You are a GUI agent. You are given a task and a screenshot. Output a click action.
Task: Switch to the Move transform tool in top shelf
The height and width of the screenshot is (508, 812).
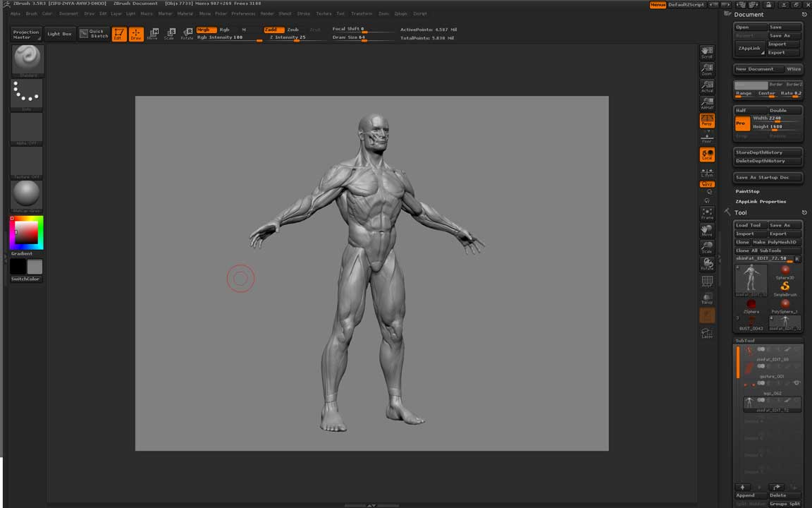click(x=153, y=34)
